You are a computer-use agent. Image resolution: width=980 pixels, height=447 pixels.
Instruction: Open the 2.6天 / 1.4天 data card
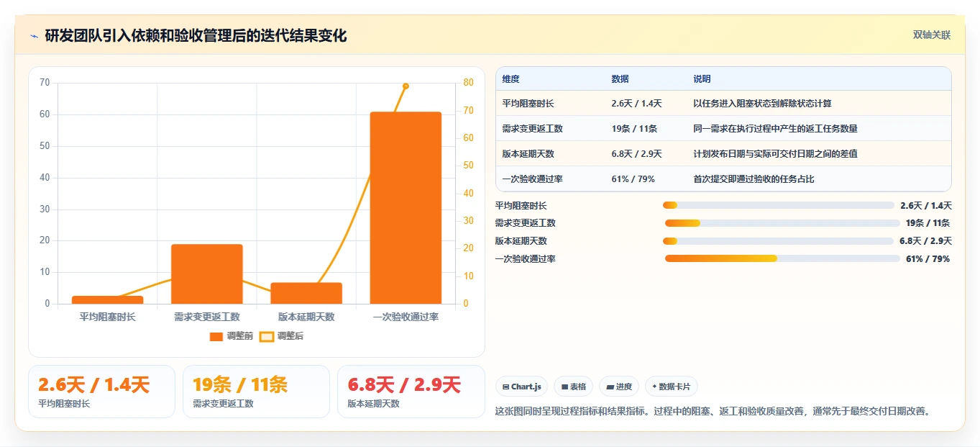[101, 392]
